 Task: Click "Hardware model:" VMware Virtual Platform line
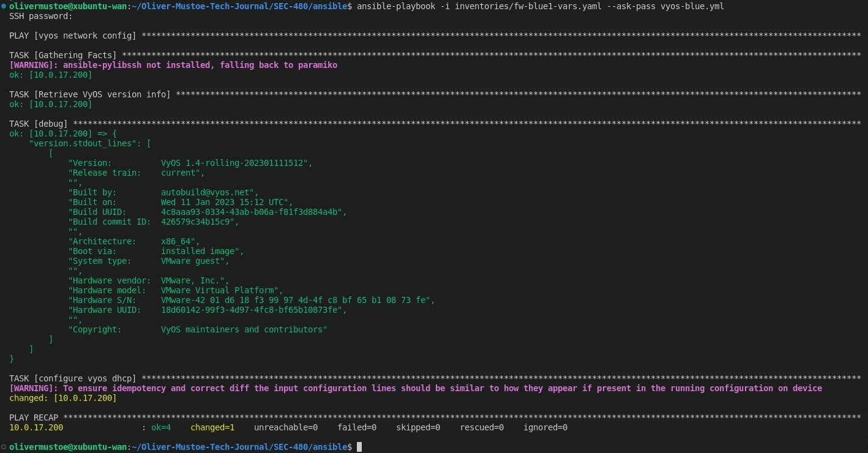pyautogui.click(x=176, y=290)
